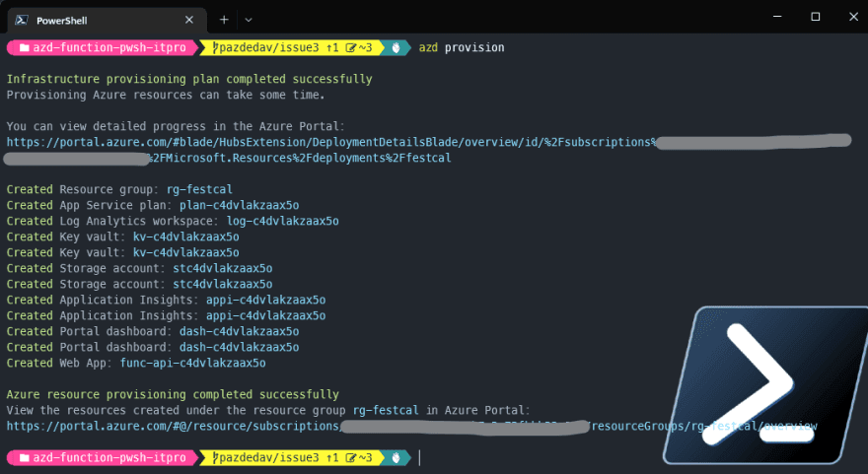Click the 'Provisioning Azure resources can take some time.' line
Screen dimensions: 868x474
(166, 95)
